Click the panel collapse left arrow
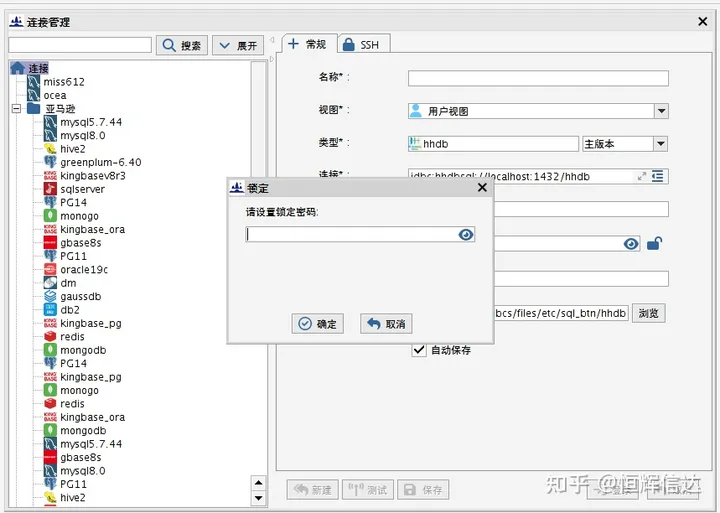Screen dimensions: 720x513 click(x=272, y=40)
